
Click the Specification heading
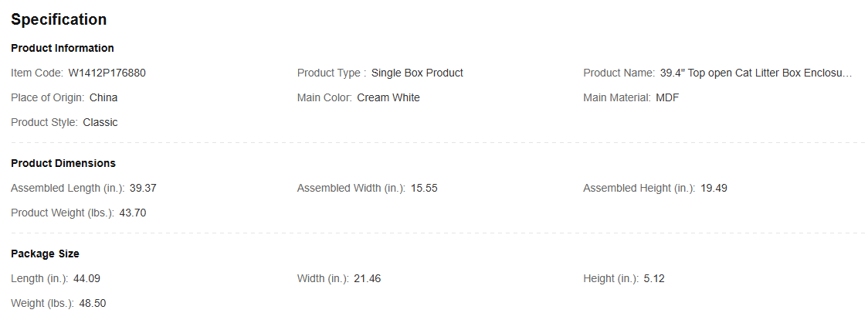(59, 19)
